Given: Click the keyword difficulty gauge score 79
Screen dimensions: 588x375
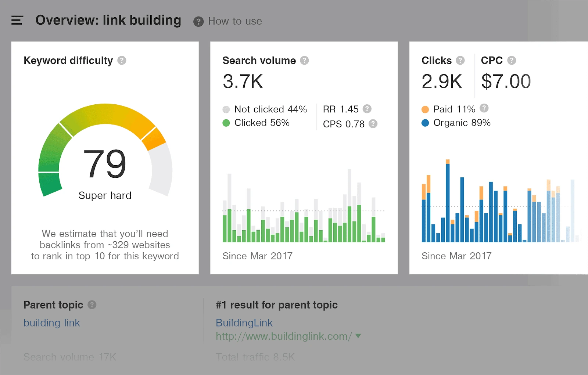Looking at the screenshot, I should point(105,164).
